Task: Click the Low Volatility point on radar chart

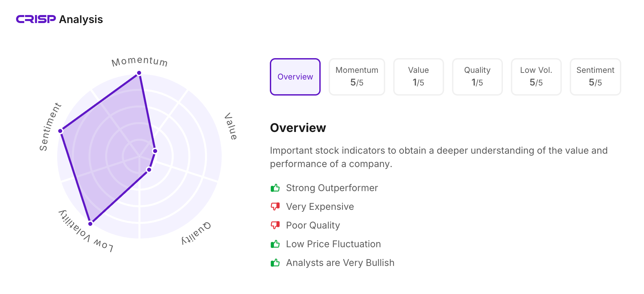Action: (90, 224)
